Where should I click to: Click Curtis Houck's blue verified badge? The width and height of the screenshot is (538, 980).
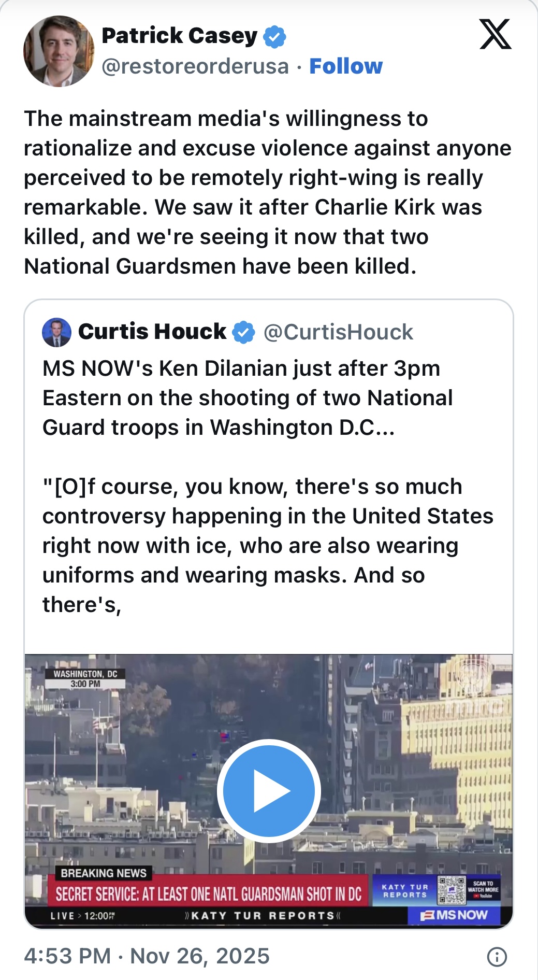click(243, 332)
